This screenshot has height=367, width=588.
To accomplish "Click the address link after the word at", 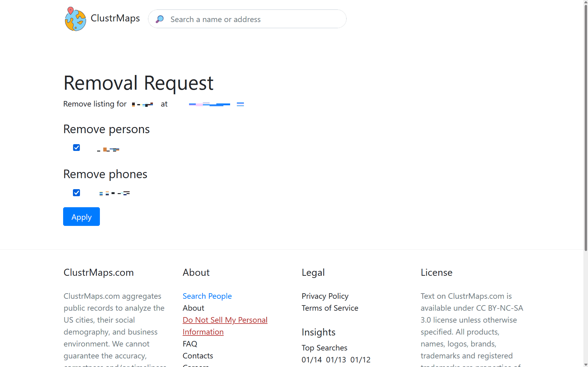I will [x=214, y=104].
